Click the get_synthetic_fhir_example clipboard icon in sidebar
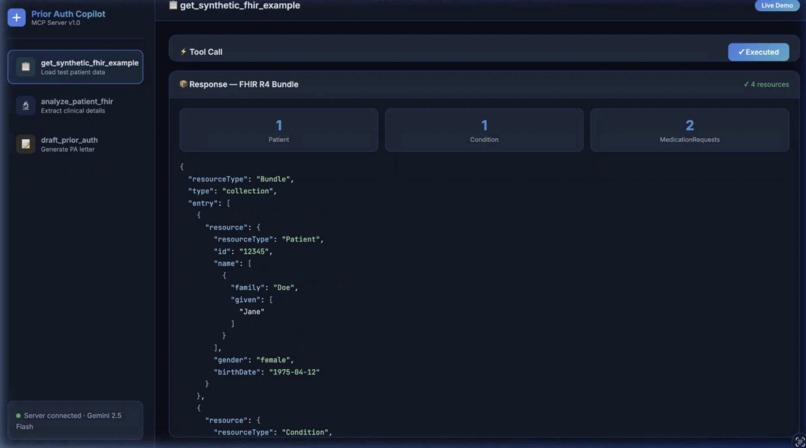 pos(25,67)
